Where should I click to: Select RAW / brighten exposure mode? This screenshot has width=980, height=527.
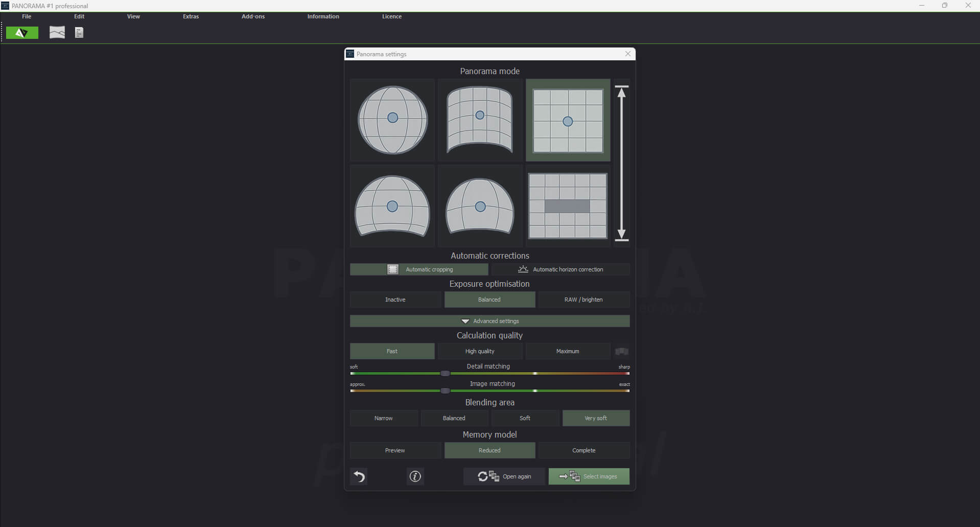pos(584,300)
